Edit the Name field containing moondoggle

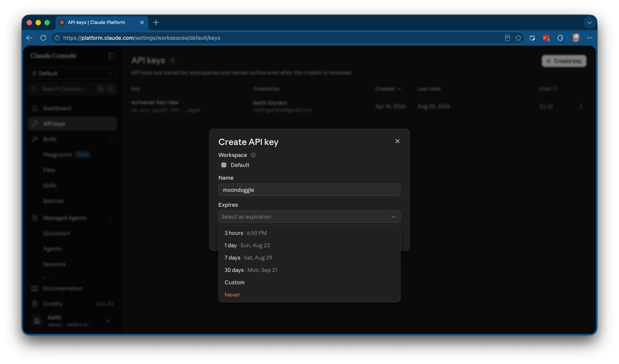(x=309, y=190)
